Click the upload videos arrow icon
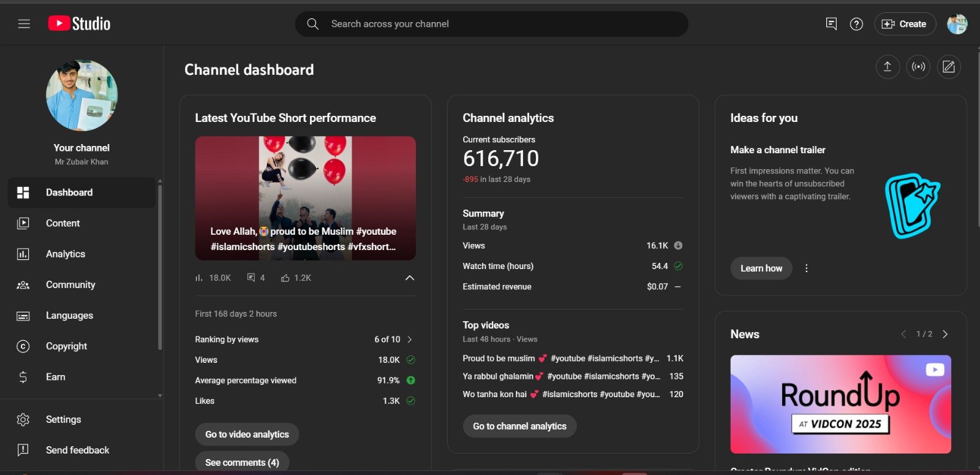 click(888, 67)
